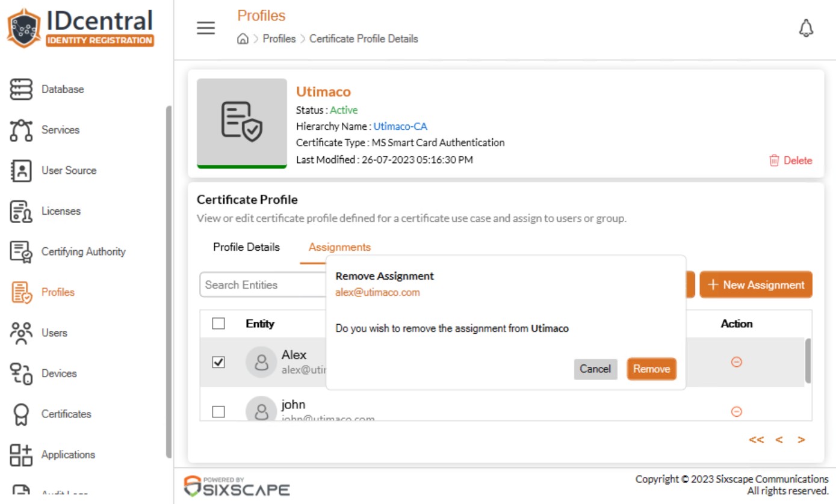Viewport: 836px width, 504px height.
Task: Click the remove icon in john's row
Action: tap(736, 411)
